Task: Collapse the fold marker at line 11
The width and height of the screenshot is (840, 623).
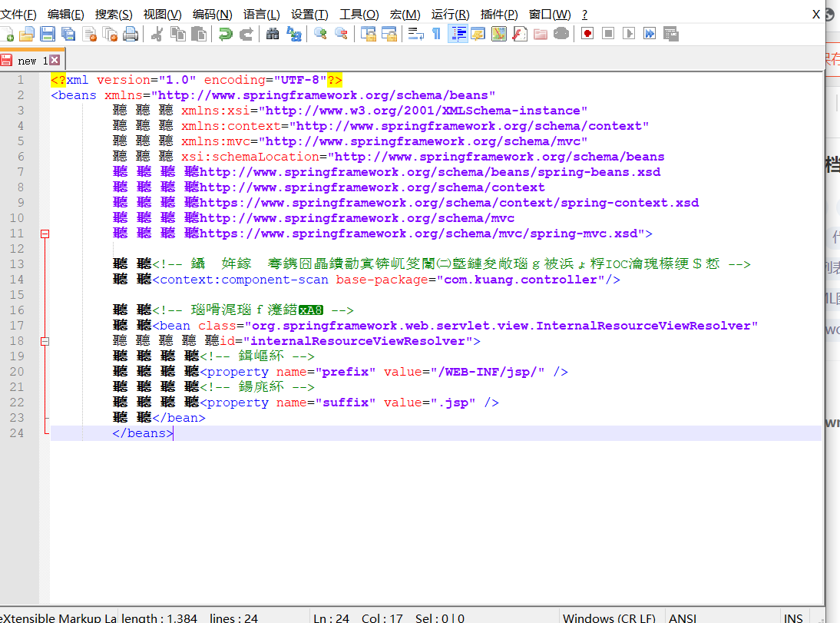Action: tap(45, 234)
